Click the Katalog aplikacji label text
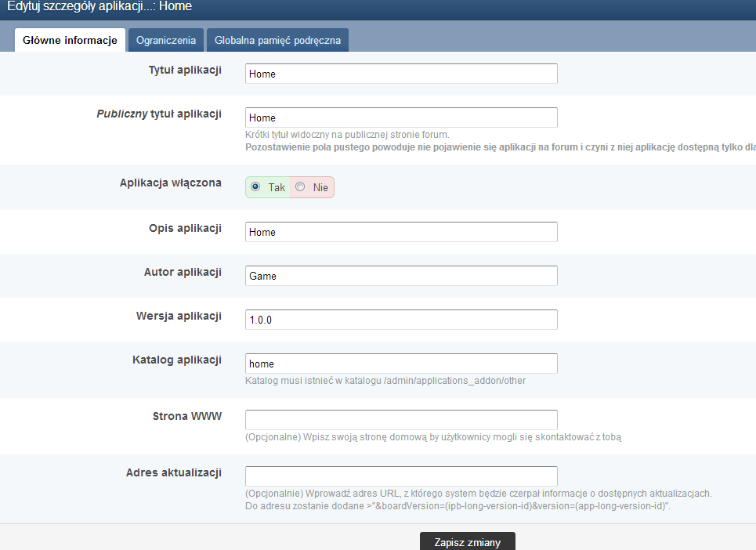 176,360
